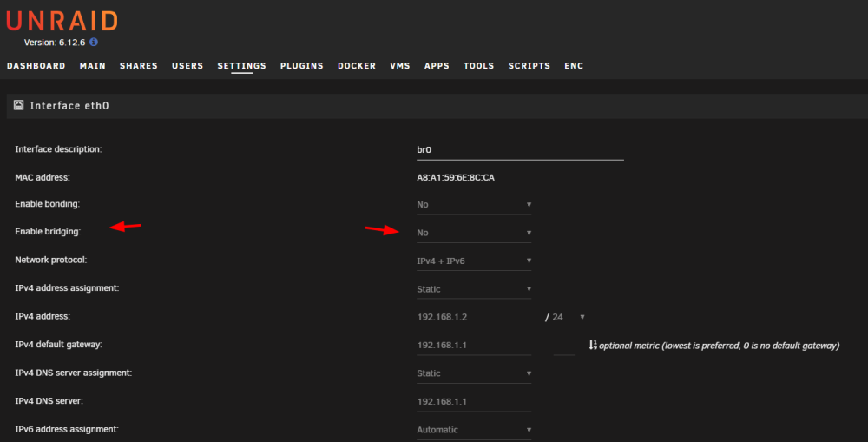The width and height of the screenshot is (868, 442).
Task: Open the Scripts tab
Action: (529, 66)
